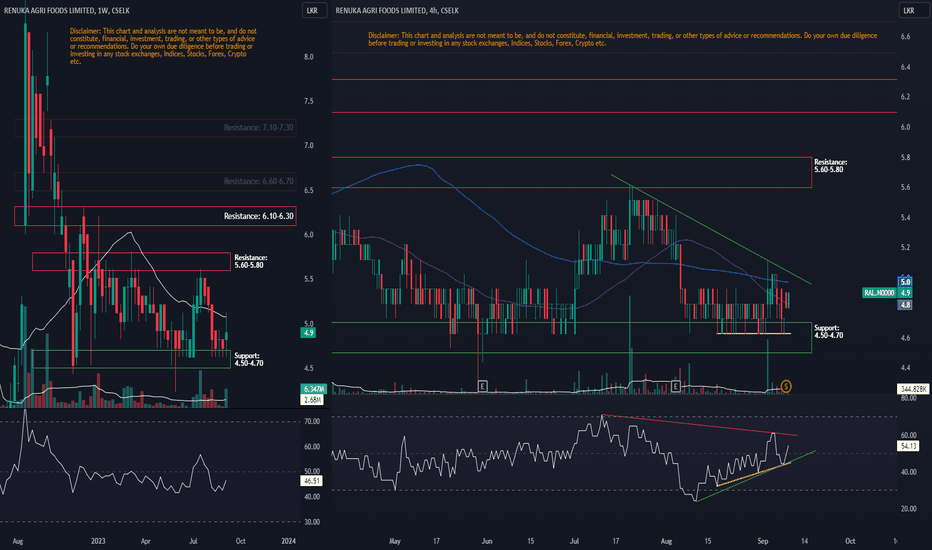The image size is (932, 550).
Task: Click the blue 5.0 moving average tag
Action: [905, 282]
